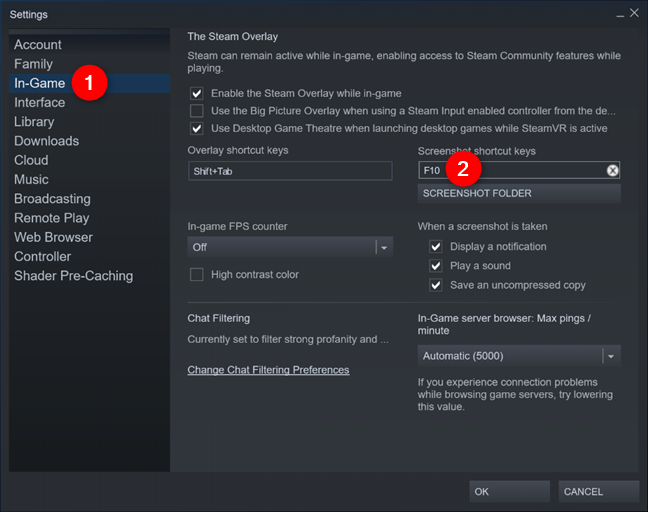Enable Big Picture Overlay checkbox

tap(197, 111)
